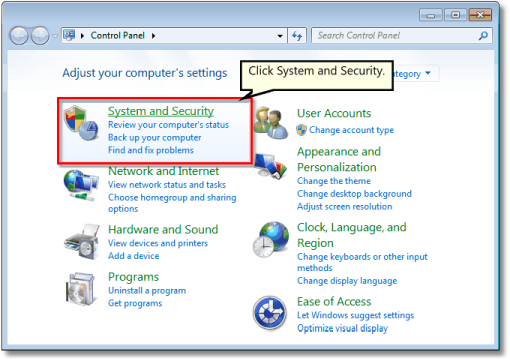
Task: Open Find and fix problems link
Action: pos(151,150)
